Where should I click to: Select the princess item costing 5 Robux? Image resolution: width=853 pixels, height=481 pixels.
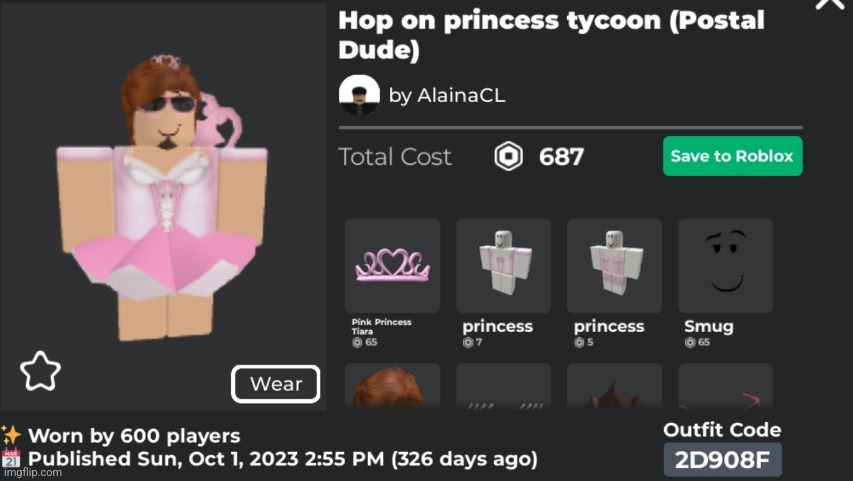[614, 266]
